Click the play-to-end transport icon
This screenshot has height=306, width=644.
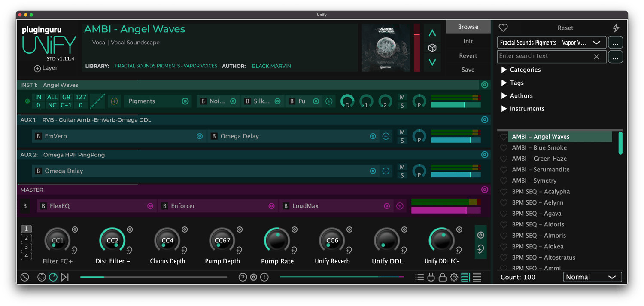click(65, 277)
